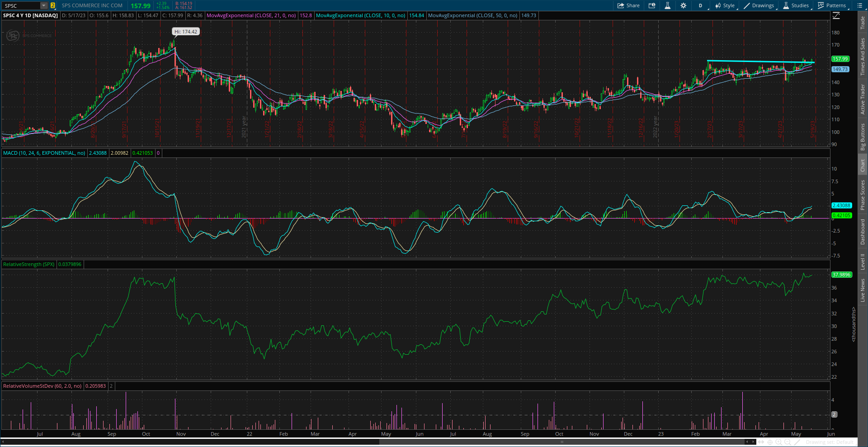This screenshot has height=447, width=868.
Task: Click the Share icon
Action: pyautogui.click(x=628, y=5)
